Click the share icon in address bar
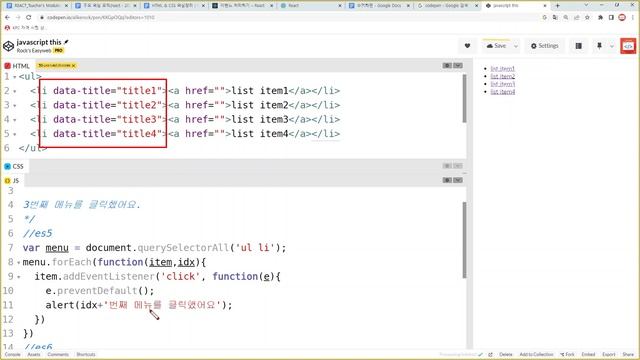Screen dimensions: 640x360 [576, 18]
